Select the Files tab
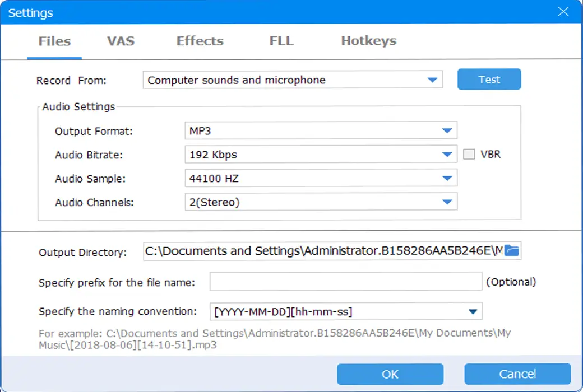Image resolution: width=583 pixels, height=392 pixels. pyautogui.click(x=55, y=41)
